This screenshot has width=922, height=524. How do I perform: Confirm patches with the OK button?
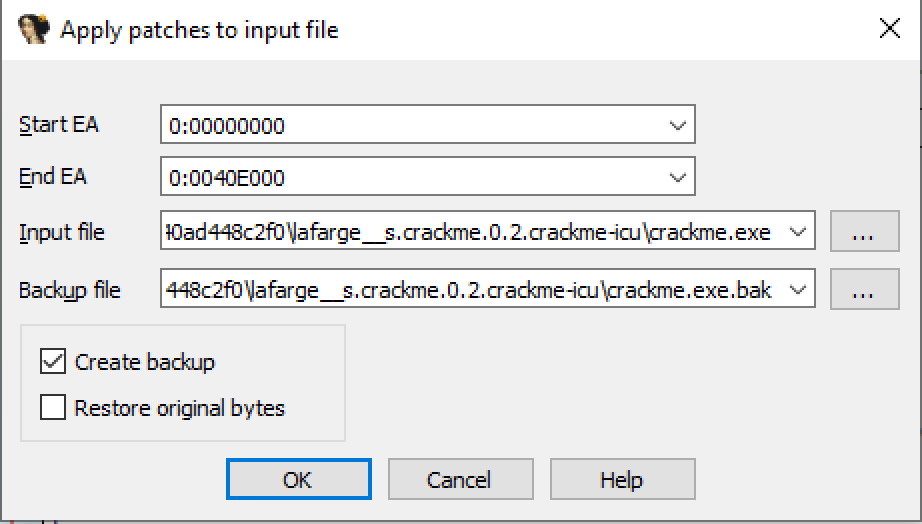(298, 480)
